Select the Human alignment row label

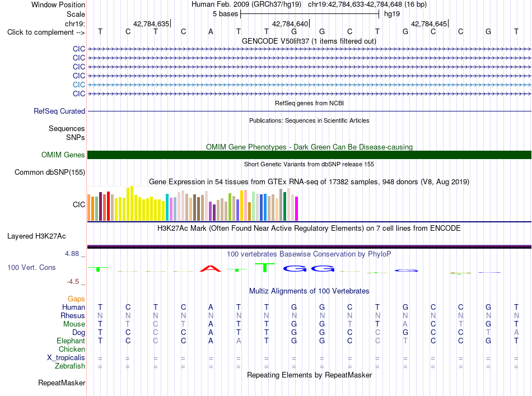tap(73, 307)
